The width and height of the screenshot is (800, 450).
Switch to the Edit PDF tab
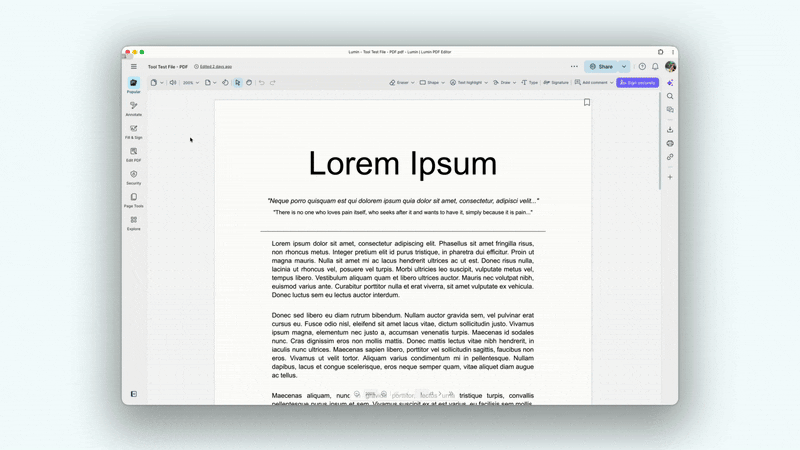[134, 154]
